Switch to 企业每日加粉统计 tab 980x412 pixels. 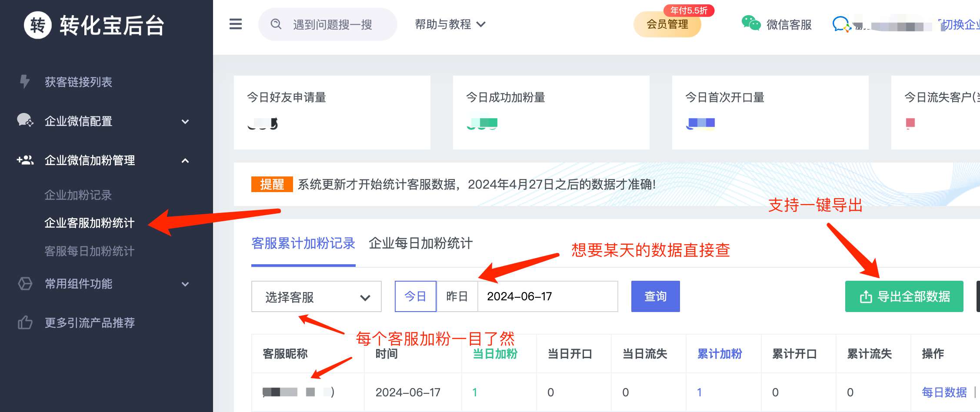(x=420, y=243)
